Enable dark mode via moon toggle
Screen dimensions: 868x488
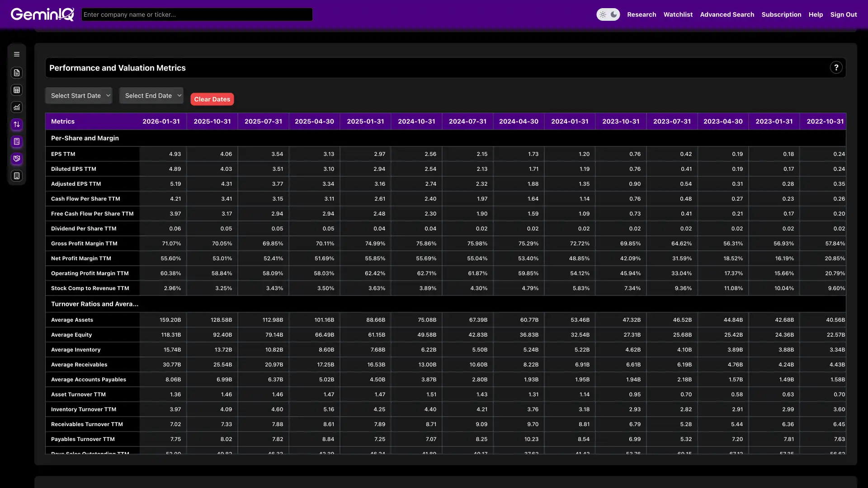point(613,14)
